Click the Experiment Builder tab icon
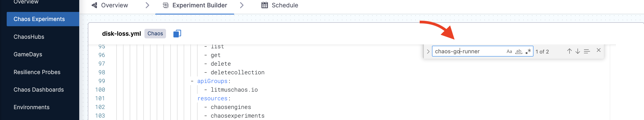 166,5
